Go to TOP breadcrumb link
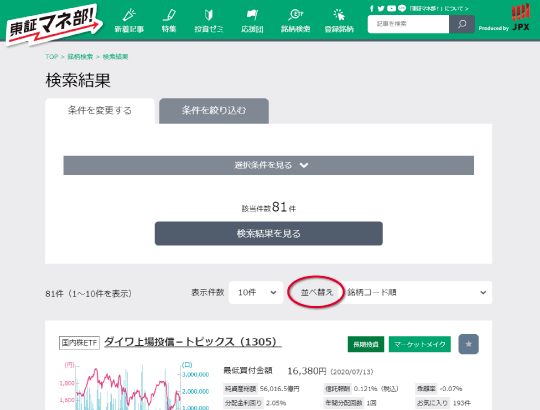Screen dimensions: 540x410 [52, 56]
